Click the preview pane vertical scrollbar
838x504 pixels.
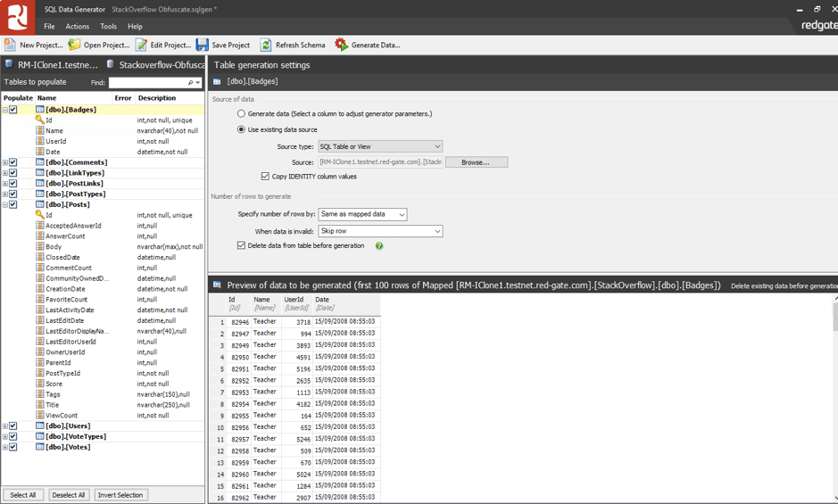(x=834, y=400)
